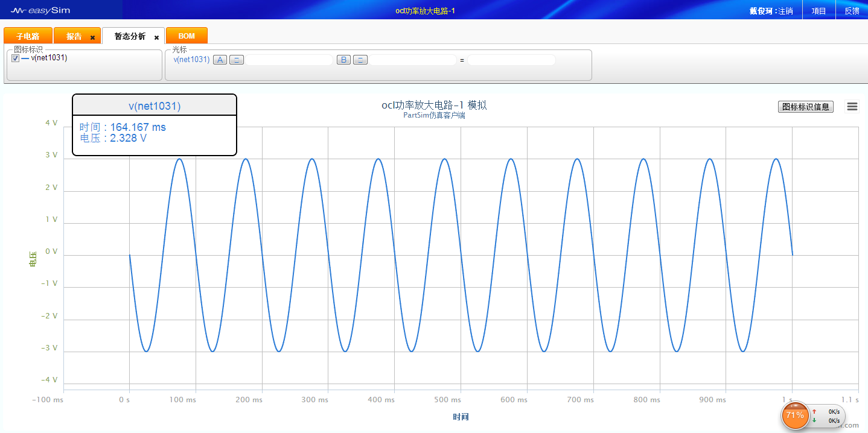
Task: Activate cursor A for v(net1031)
Action: 220,60
